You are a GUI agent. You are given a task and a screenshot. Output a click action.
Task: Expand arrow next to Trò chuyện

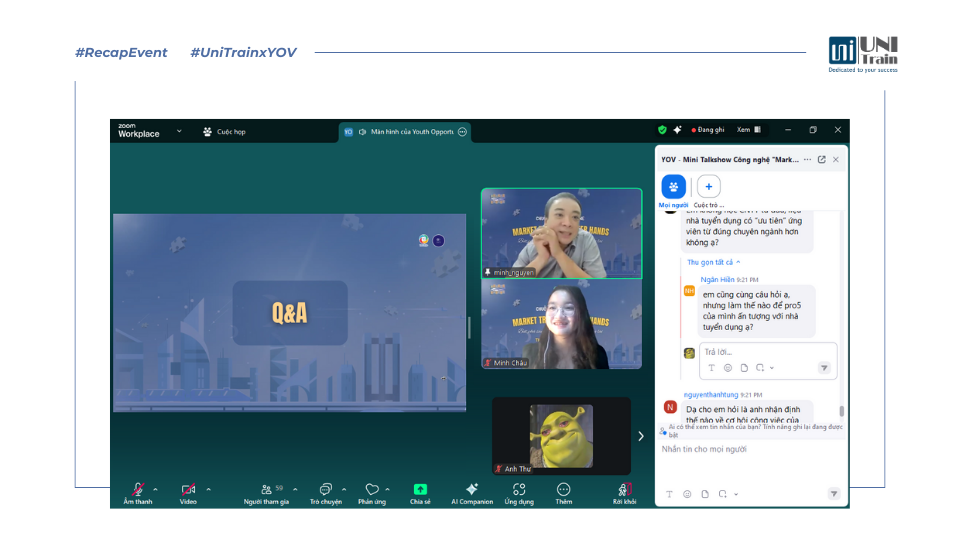[344, 489]
